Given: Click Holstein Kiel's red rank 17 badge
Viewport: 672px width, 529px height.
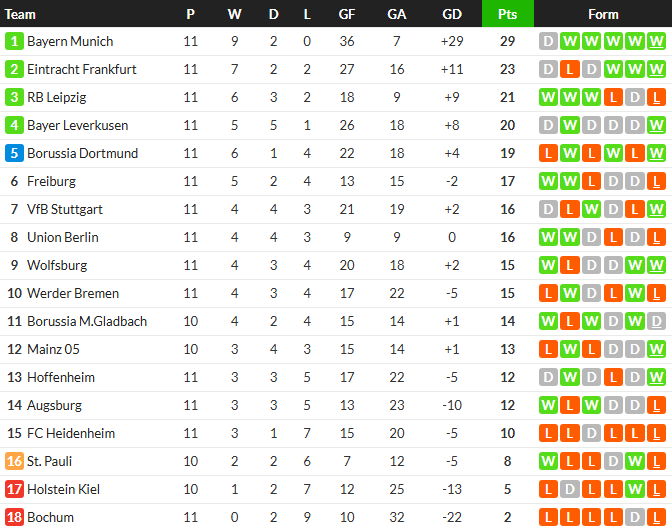Looking at the screenshot, I should 14,489.
